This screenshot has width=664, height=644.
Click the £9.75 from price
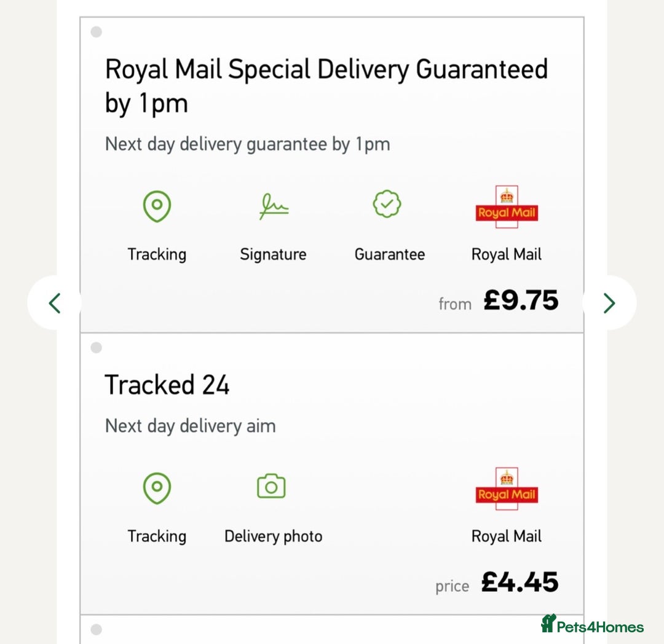coord(520,301)
